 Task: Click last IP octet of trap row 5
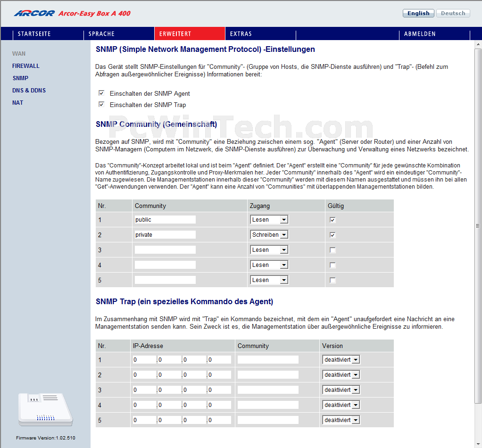(219, 420)
